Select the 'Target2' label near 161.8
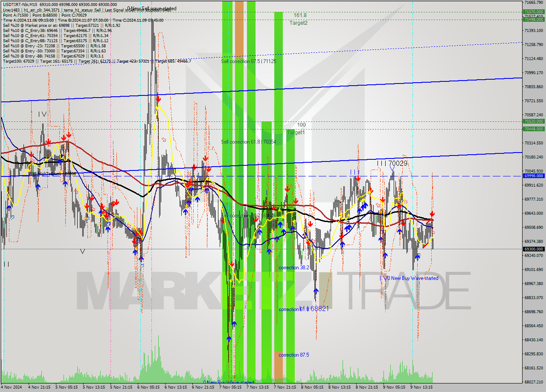 (299, 23)
